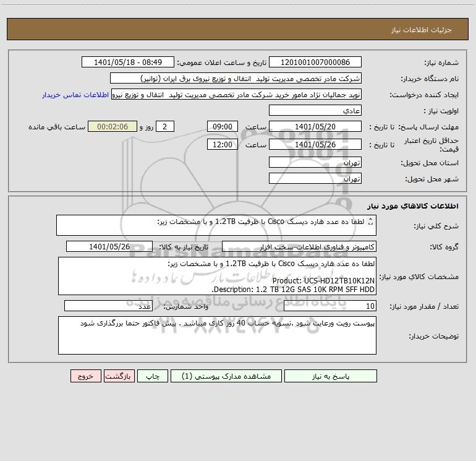Click the price validity date 1401/05/26
476x461 pixels.
click(315, 144)
